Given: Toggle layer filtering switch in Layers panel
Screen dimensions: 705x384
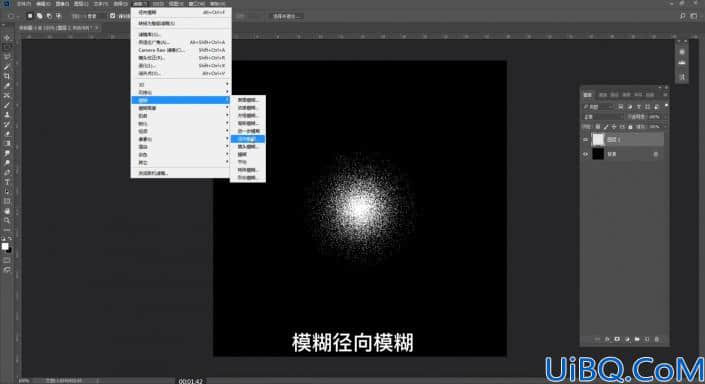Looking at the screenshot, I should tap(666, 106).
